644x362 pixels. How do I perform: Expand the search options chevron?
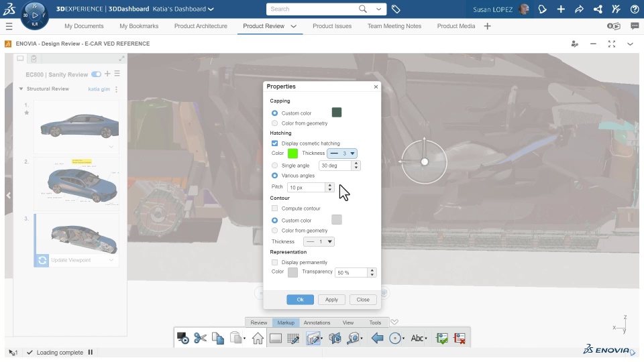pyautogui.click(x=378, y=9)
